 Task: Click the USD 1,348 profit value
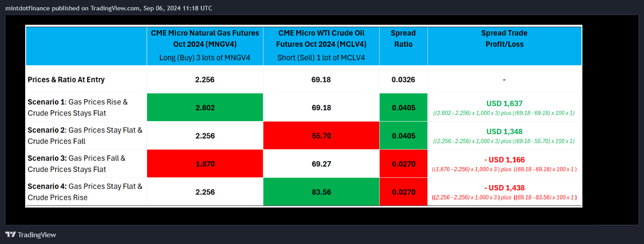(x=504, y=132)
